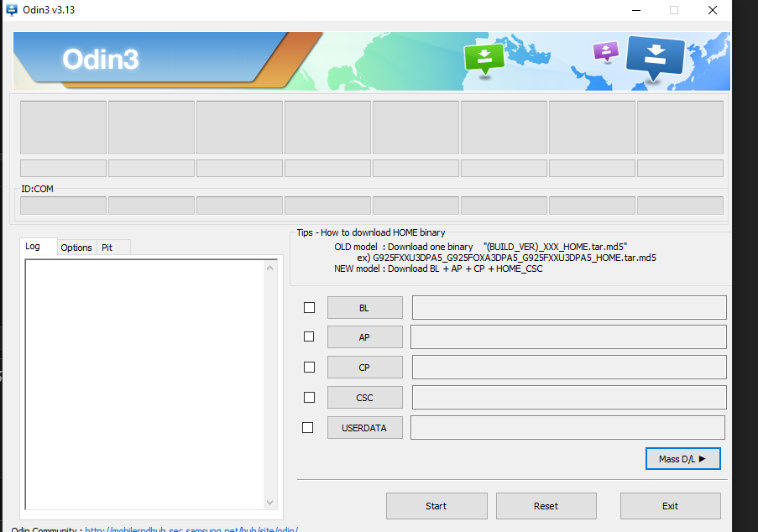Click the green download icon in banner
Screen dimensions: 758x532
click(484, 59)
